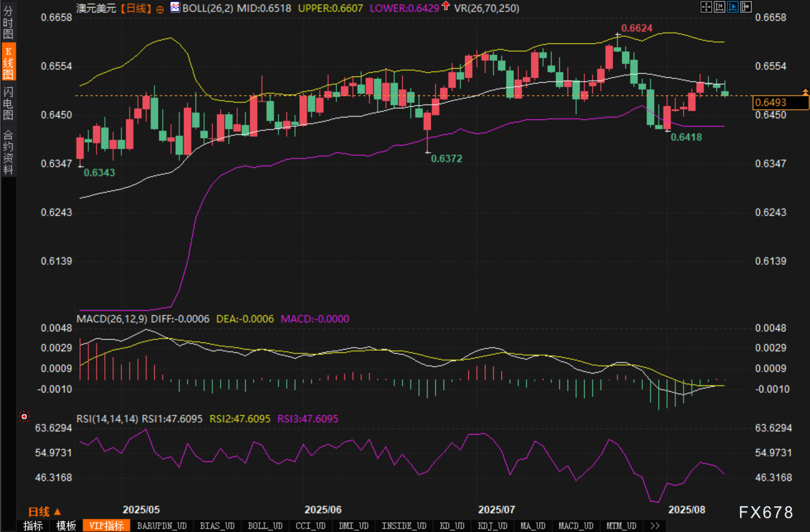Click the red up arrow next to LOWER

tap(446, 7)
